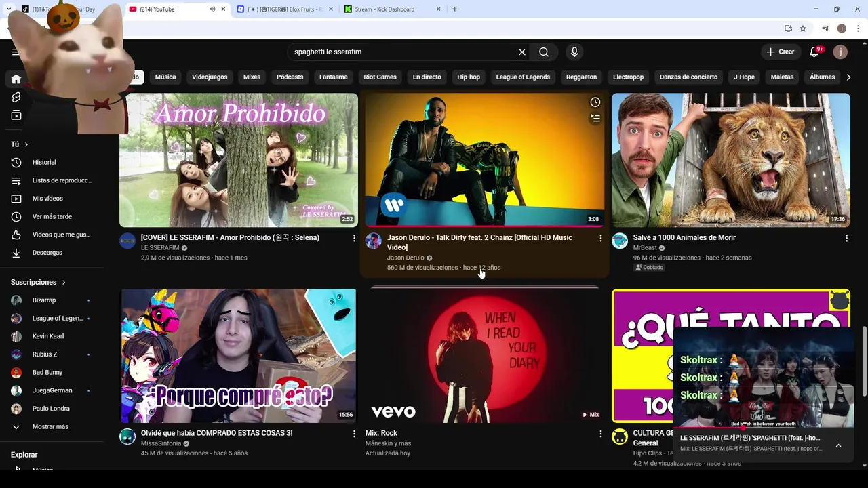Switch to the Blox Fruits browser tab
Screen dimensions: 868x488
[285, 9]
